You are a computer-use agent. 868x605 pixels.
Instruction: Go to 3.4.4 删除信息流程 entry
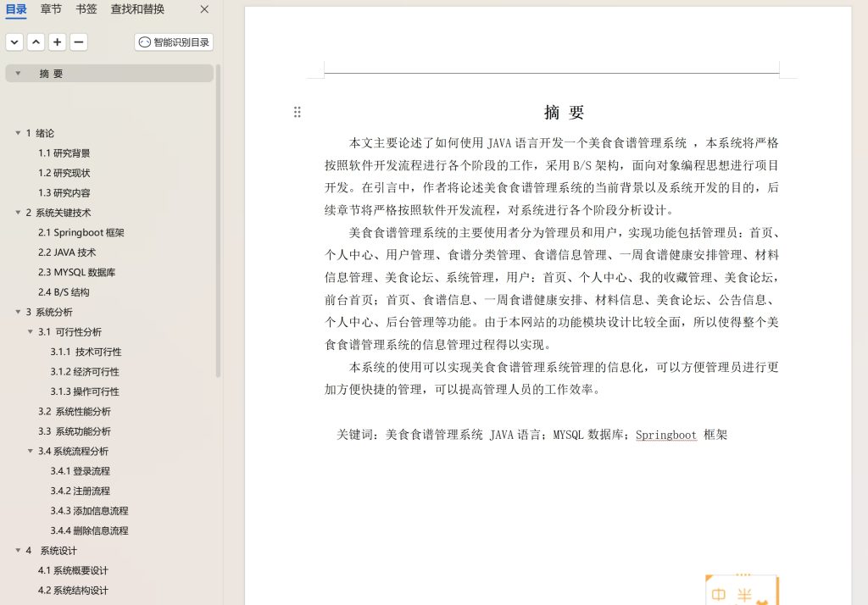coord(89,530)
